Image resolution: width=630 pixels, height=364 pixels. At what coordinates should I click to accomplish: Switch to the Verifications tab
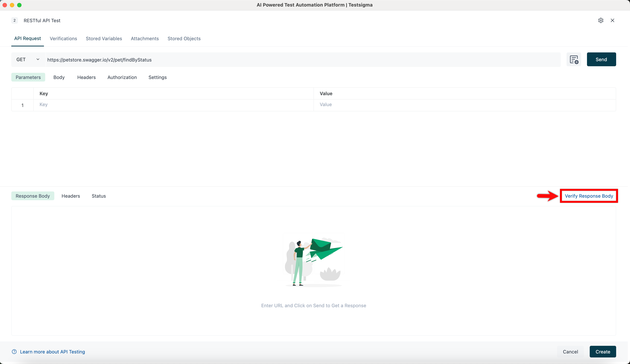63,39
